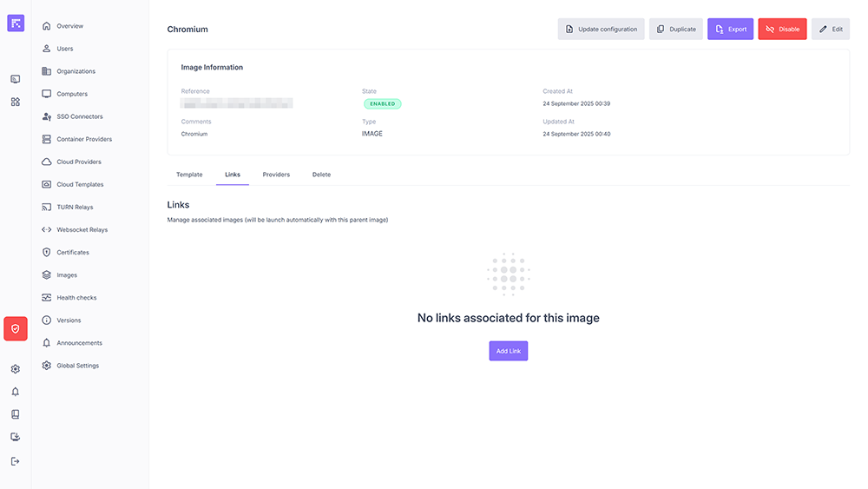868x489 pixels.
Task: Open the red shield admin icon
Action: tap(16, 328)
